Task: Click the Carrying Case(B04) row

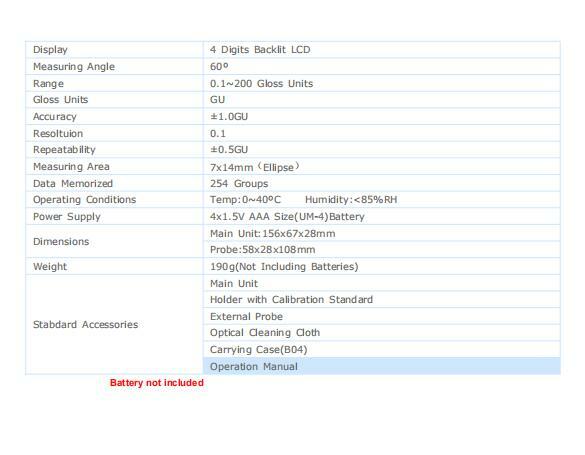Action: [x=382, y=349]
